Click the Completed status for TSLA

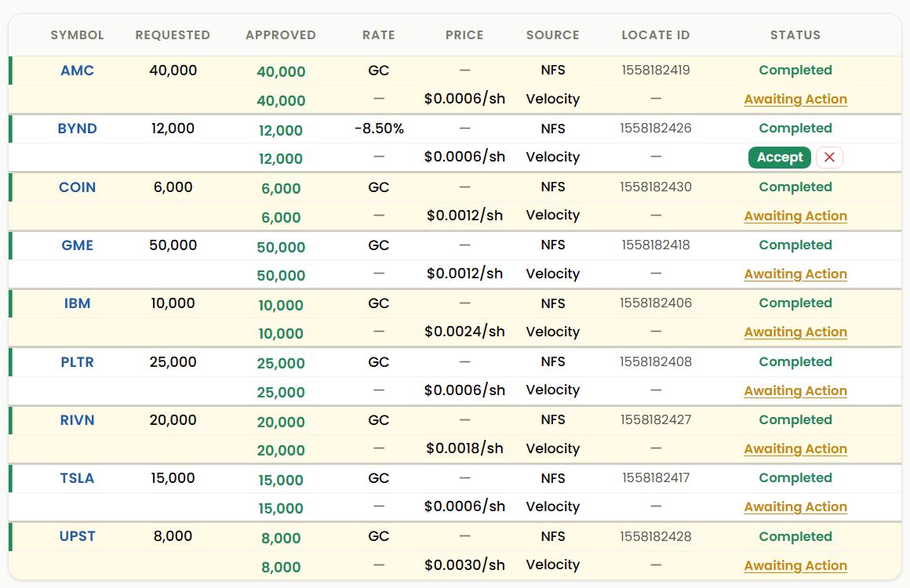[x=795, y=478]
